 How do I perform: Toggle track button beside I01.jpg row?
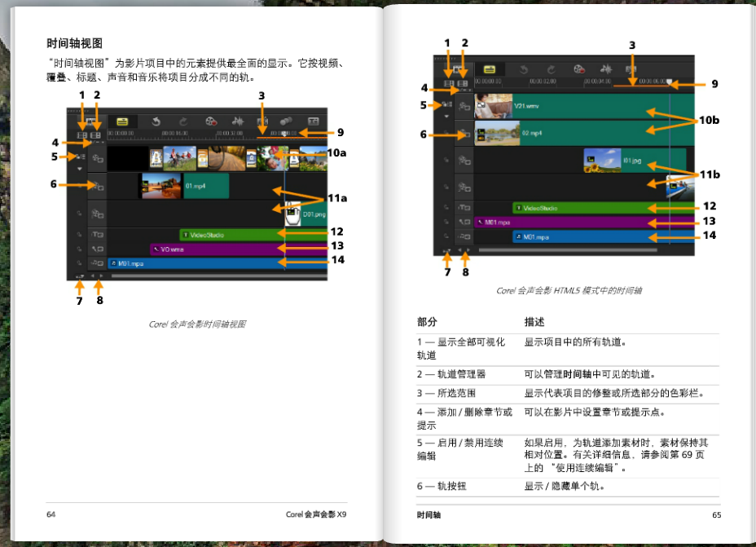point(464,160)
